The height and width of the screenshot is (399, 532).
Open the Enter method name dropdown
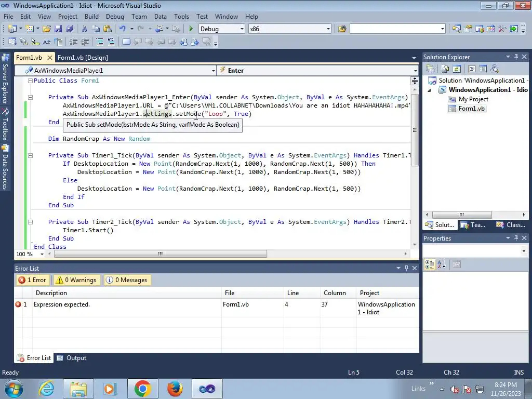(415, 71)
